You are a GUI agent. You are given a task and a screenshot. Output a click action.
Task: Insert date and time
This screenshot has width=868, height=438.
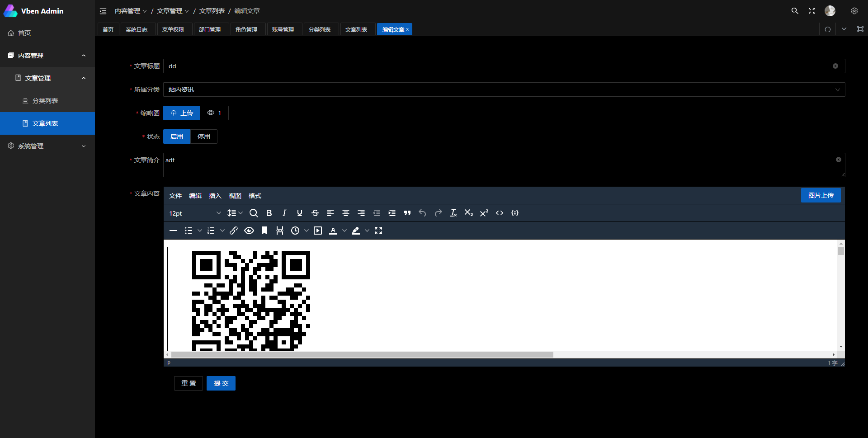coord(295,231)
